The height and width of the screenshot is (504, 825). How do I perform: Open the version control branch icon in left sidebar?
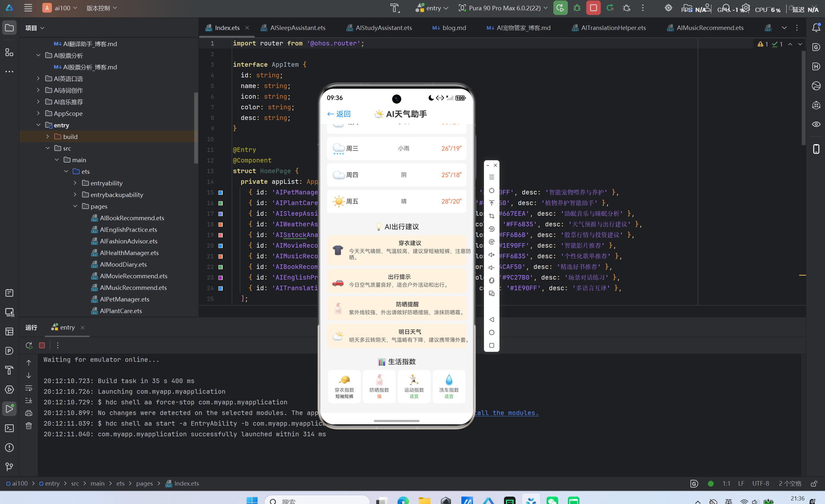click(x=9, y=467)
